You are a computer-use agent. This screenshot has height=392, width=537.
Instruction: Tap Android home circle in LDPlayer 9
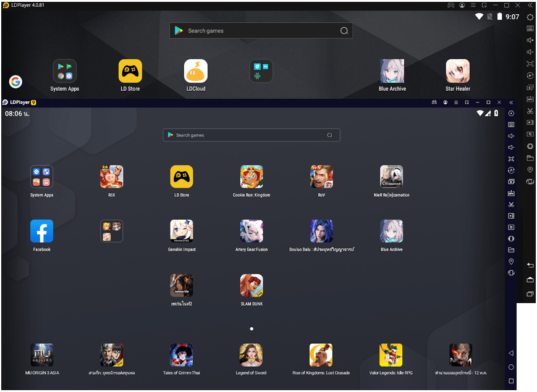coord(511,367)
